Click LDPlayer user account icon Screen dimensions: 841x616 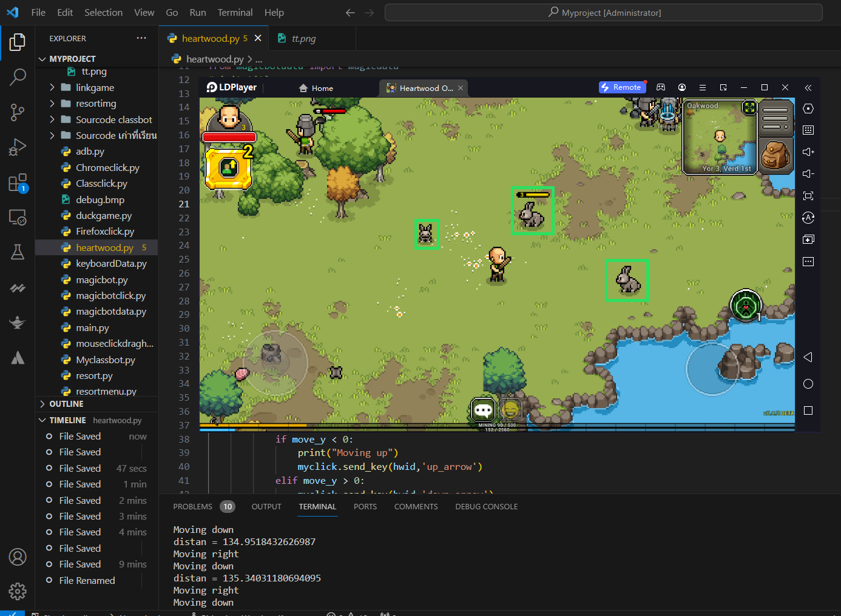(x=682, y=87)
